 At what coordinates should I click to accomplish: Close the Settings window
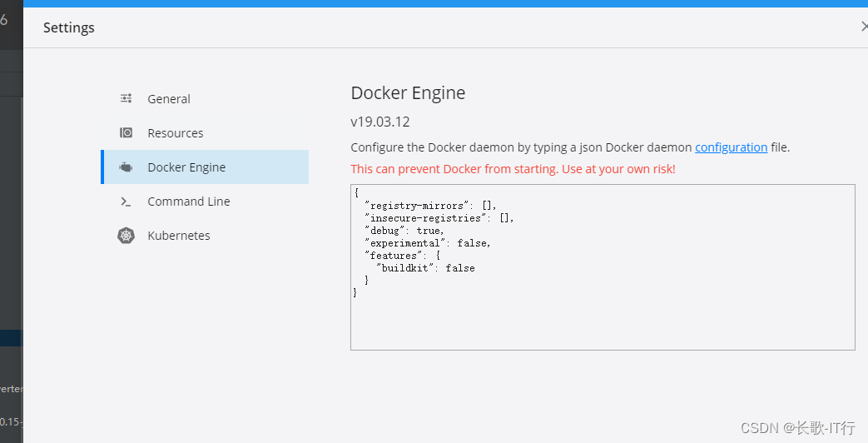[864, 27]
